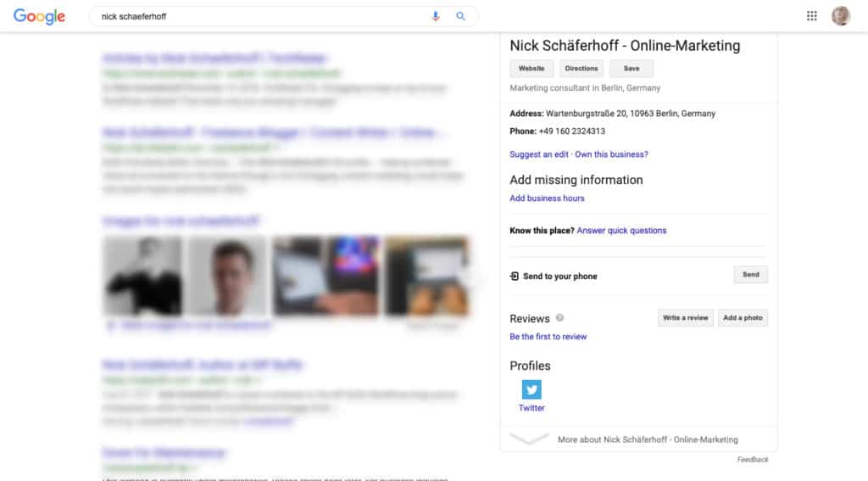Screen dimensions: 868x481
Task: Open the Twitter profile text link
Action: 531,408
